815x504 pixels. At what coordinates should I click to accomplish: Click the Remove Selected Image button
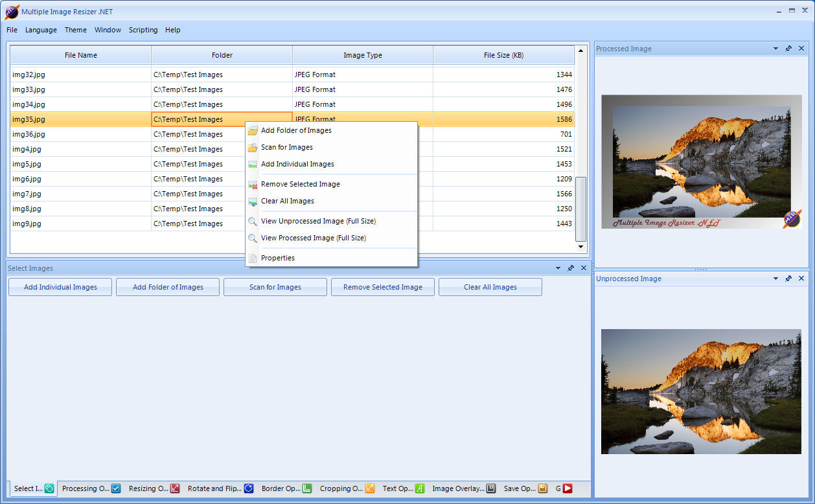pos(383,287)
